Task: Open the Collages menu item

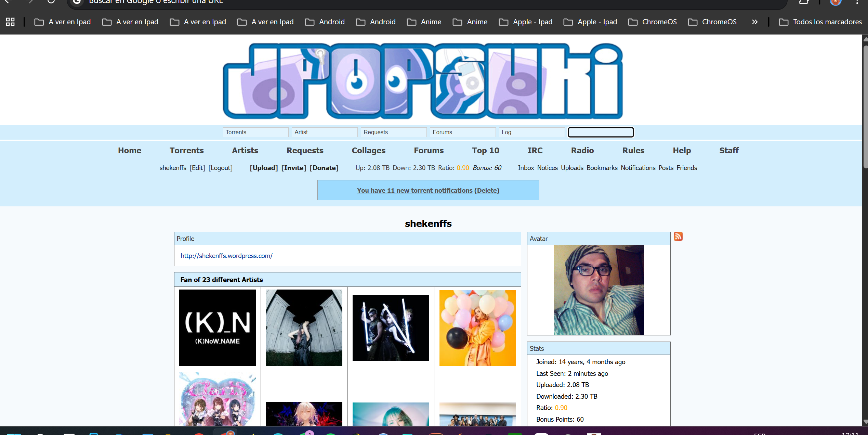Action: tap(368, 151)
